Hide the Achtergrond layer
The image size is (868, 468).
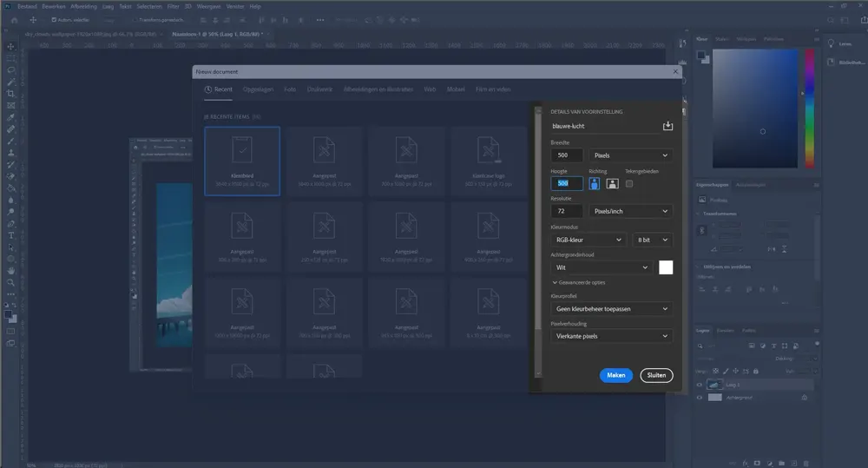[699, 398]
